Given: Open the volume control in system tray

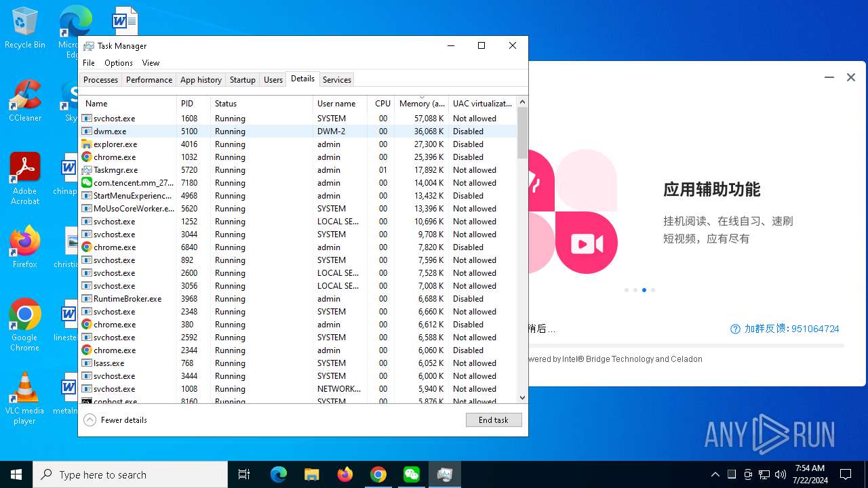Looking at the screenshot, I should pos(781,474).
